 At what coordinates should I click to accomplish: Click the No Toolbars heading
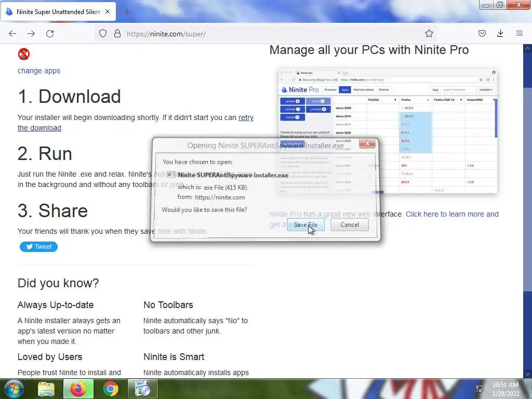168,304
